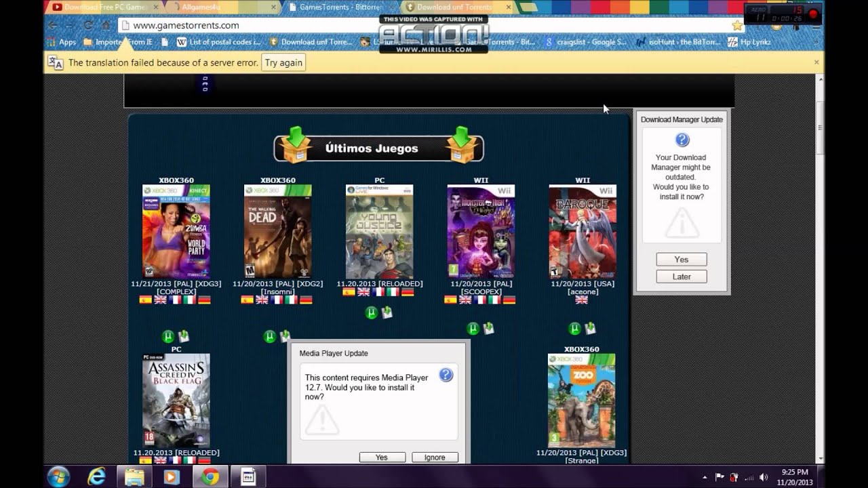Screen dimensions: 868x488
Task: Open Zoo Xbox360 game cover
Action: pos(581,400)
